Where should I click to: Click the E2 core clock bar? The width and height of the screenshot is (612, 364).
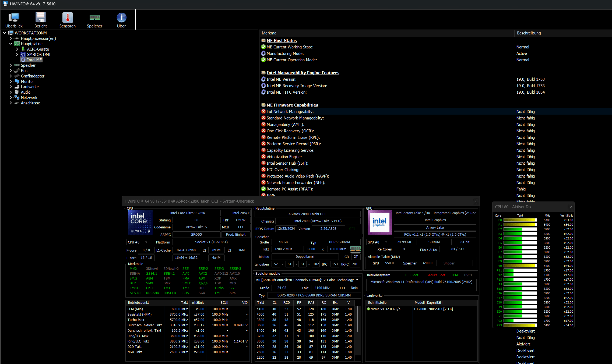(520, 229)
